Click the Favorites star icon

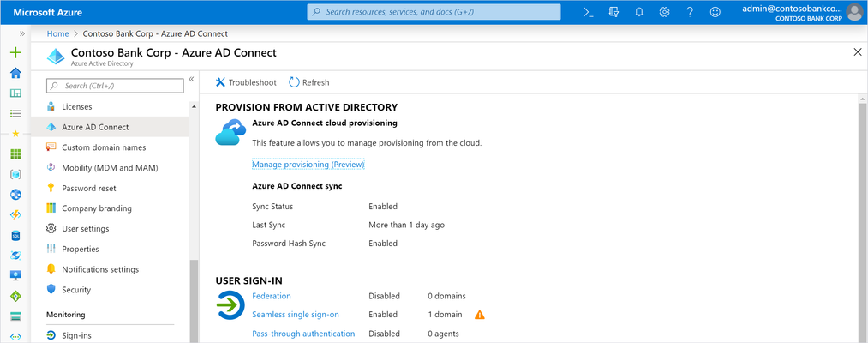pyautogui.click(x=16, y=134)
